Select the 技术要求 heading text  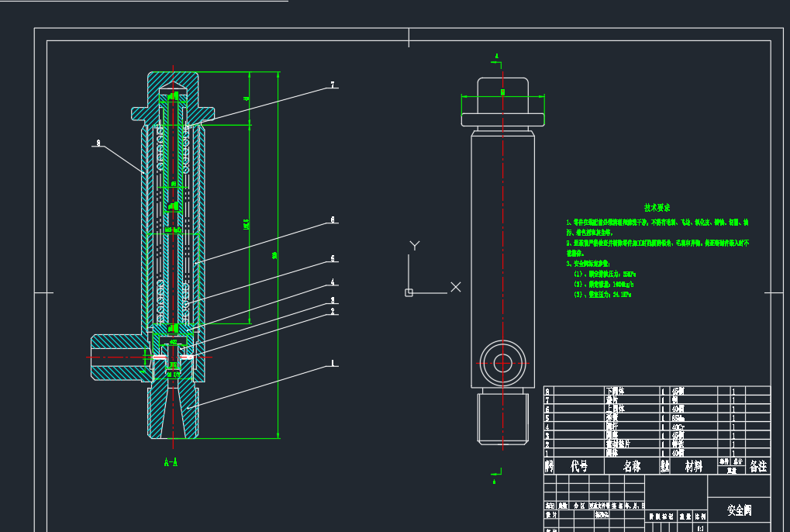pyautogui.click(x=657, y=208)
